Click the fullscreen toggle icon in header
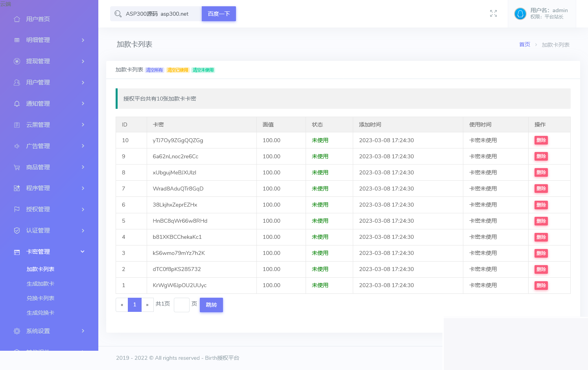The width and height of the screenshot is (588, 370). (493, 14)
